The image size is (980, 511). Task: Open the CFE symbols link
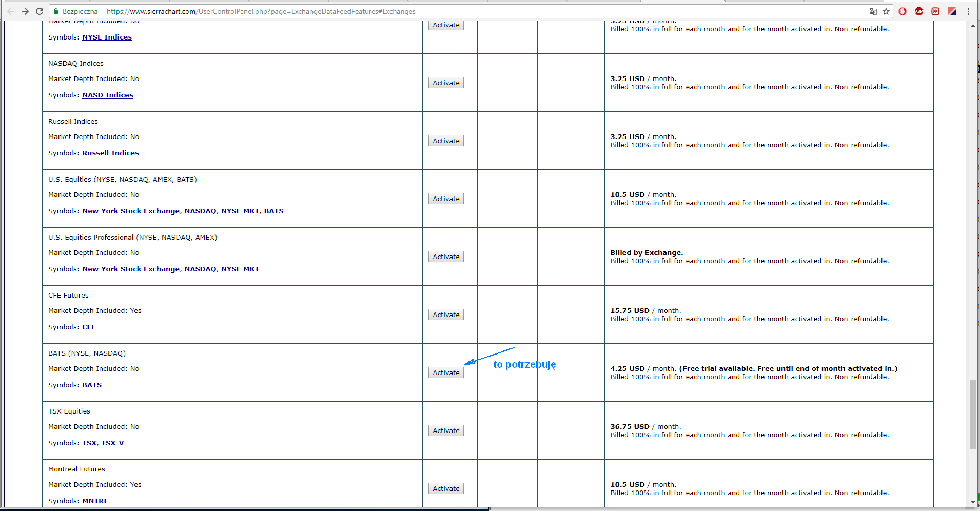pyautogui.click(x=89, y=327)
